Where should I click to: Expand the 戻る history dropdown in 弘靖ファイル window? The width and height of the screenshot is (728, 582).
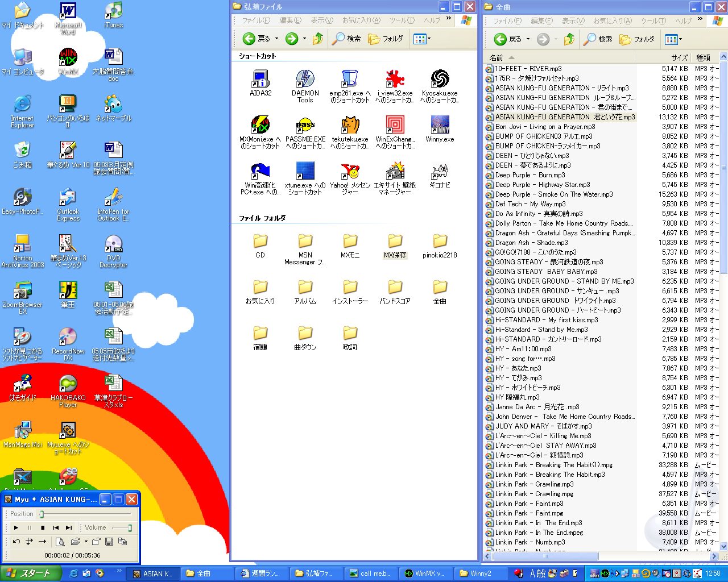click(277, 39)
